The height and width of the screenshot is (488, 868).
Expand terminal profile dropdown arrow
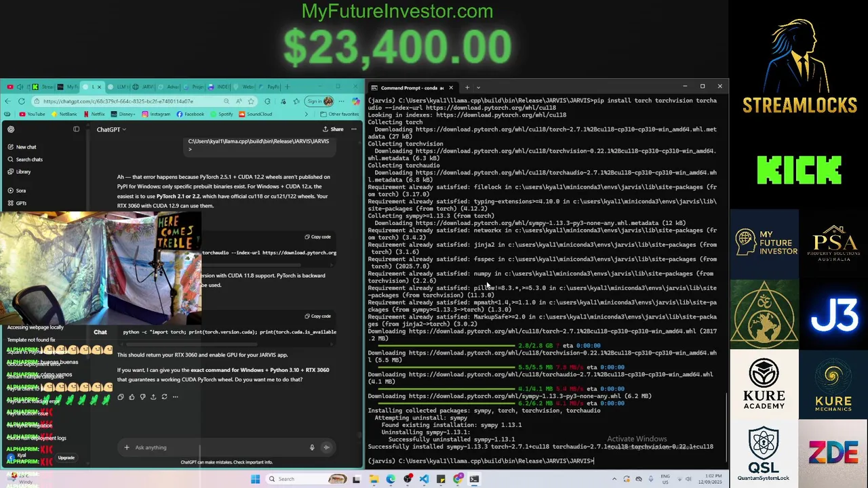[x=478, y=87]
